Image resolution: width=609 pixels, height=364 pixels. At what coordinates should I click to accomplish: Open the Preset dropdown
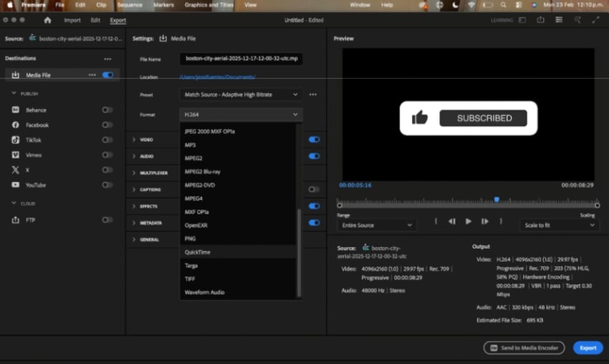coord(241,95)
